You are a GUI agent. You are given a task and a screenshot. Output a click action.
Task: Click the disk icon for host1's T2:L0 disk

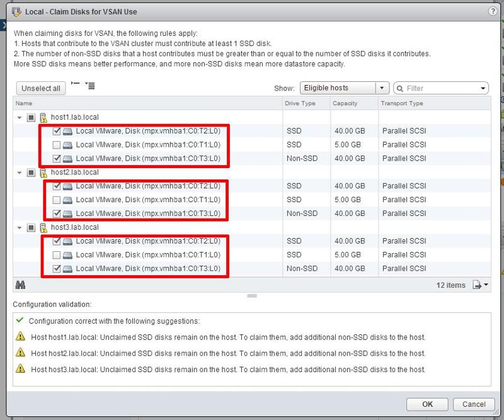pos(67,131)
